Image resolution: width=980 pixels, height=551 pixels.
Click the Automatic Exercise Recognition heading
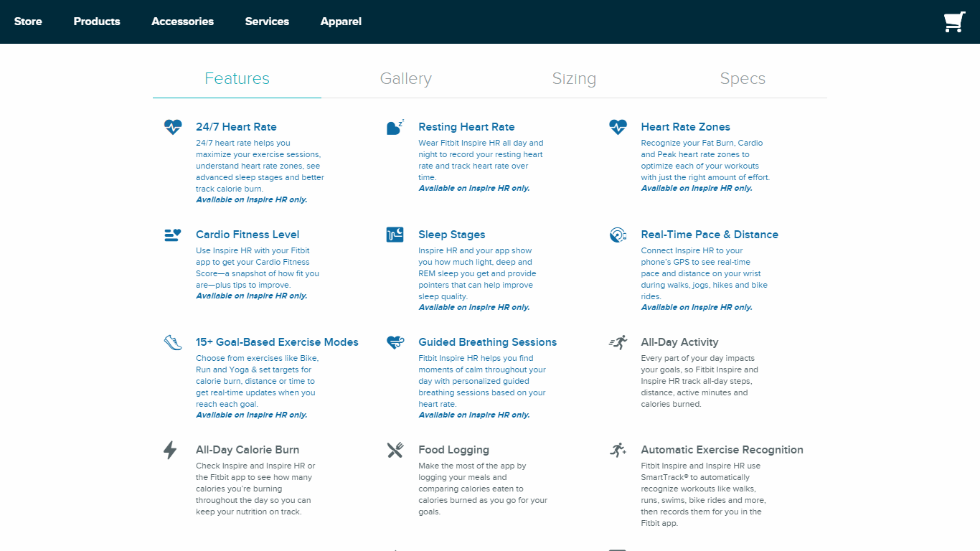pyautogui.click(x=722, y=450)
